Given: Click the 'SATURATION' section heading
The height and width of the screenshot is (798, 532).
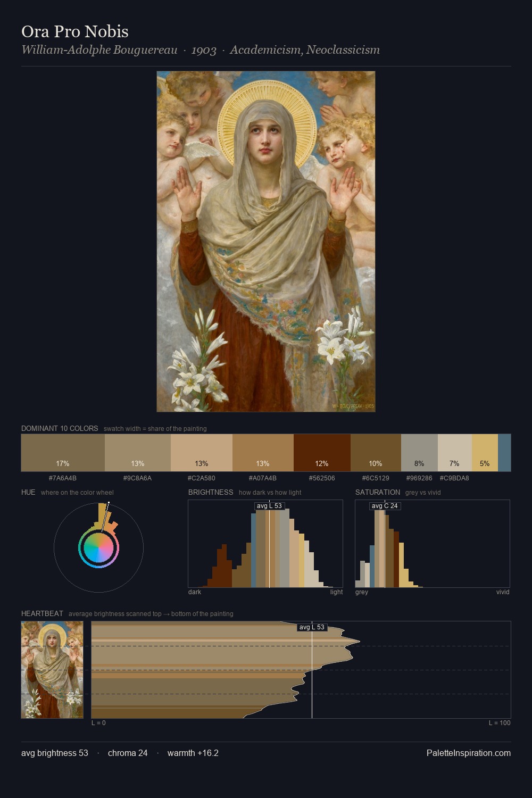Looking at the screenshot, I should tap(378, 492).
